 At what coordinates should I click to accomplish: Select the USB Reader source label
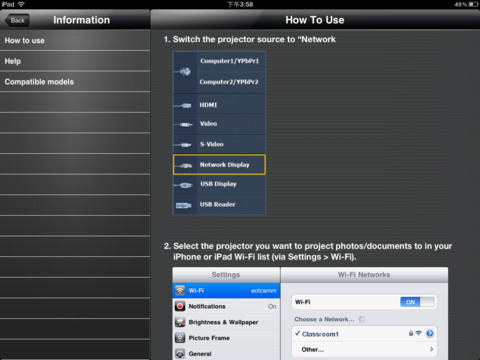click(217, 204)
